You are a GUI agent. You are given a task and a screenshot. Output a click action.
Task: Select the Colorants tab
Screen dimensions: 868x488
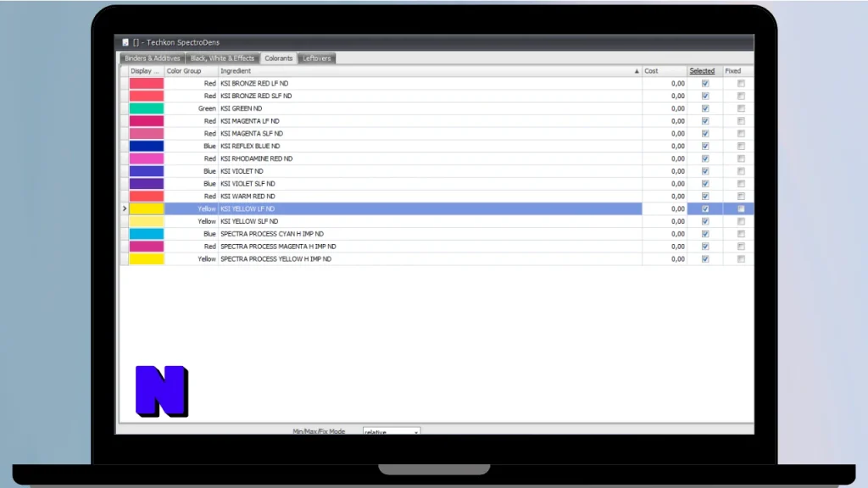pos(278,58)
